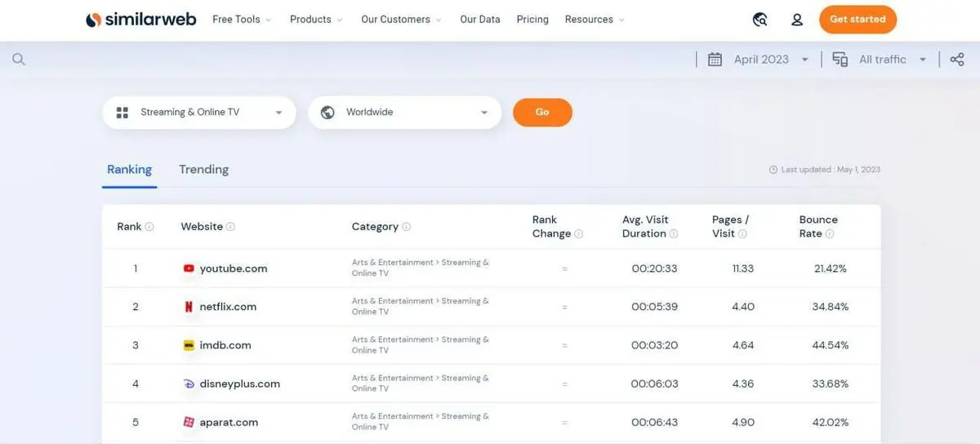Open the Pricing page
Image resolution: width=980 pixels, height=444 pixels.
(x=532, y=20)
